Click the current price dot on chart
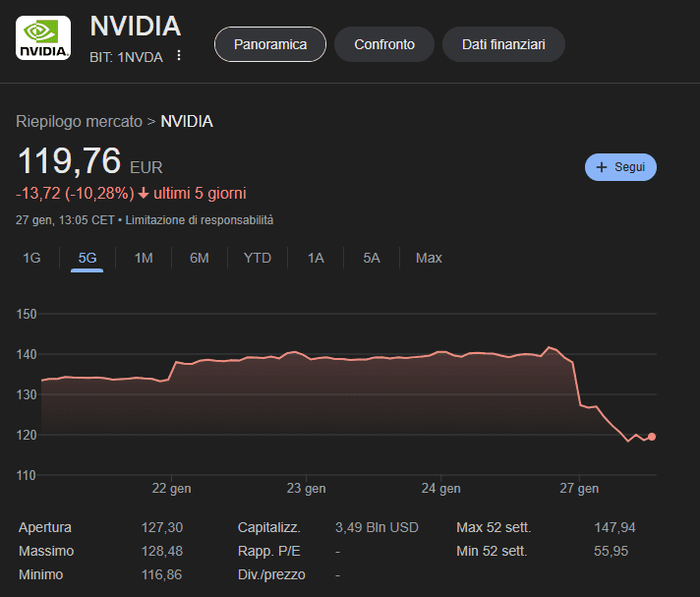The height and width of the screenshot is (597, 700). click(652, 437)
